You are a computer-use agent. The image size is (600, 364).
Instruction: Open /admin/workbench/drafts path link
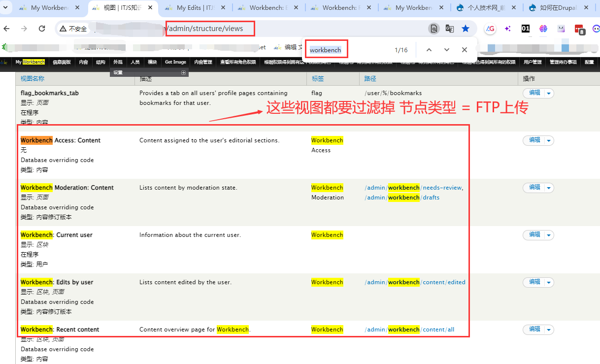(402, 198)
